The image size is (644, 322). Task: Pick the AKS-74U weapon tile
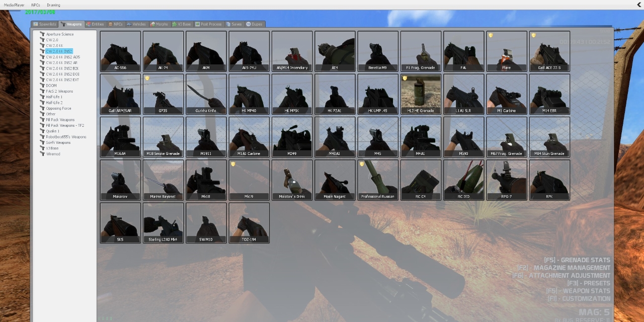pos(249,51)
